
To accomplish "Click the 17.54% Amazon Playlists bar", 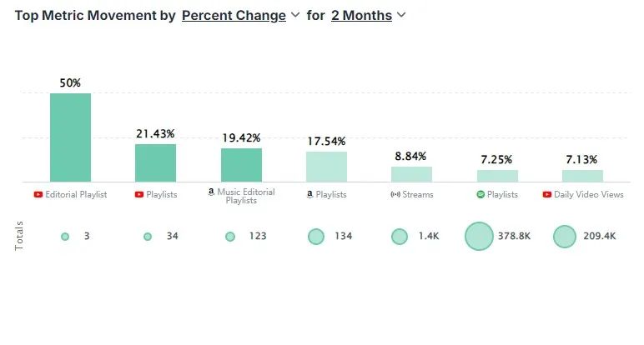I will pyautogui.click(x=326, y=167).
